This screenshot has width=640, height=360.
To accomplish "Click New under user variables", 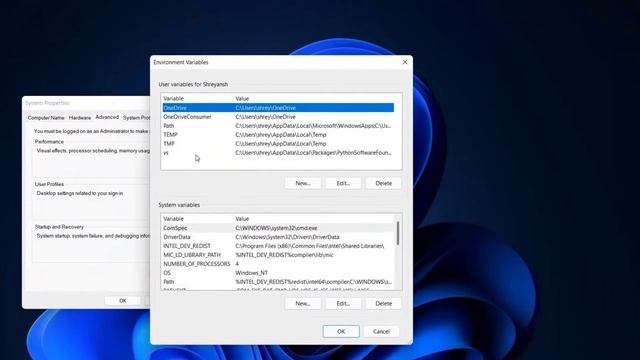I will point(303,183).
